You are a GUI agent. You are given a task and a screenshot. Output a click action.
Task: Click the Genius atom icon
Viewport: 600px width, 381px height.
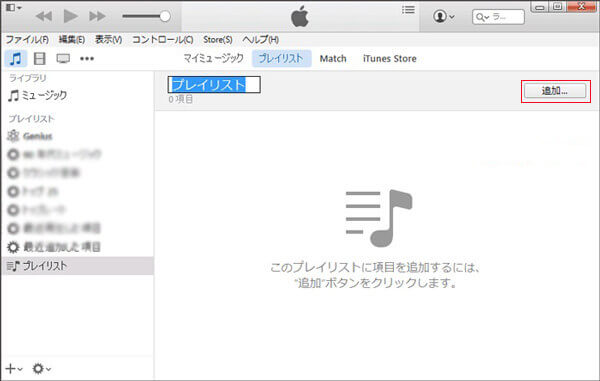[x=13, y=136]
